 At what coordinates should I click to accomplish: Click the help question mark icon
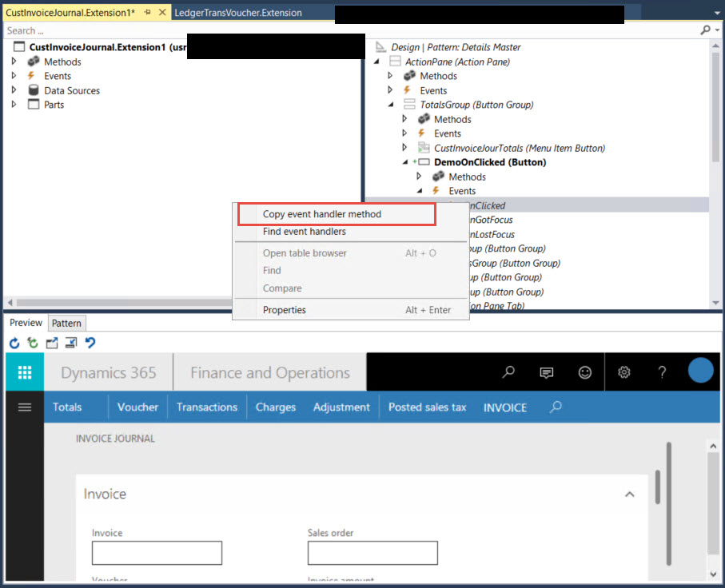(x=662, y=371)
